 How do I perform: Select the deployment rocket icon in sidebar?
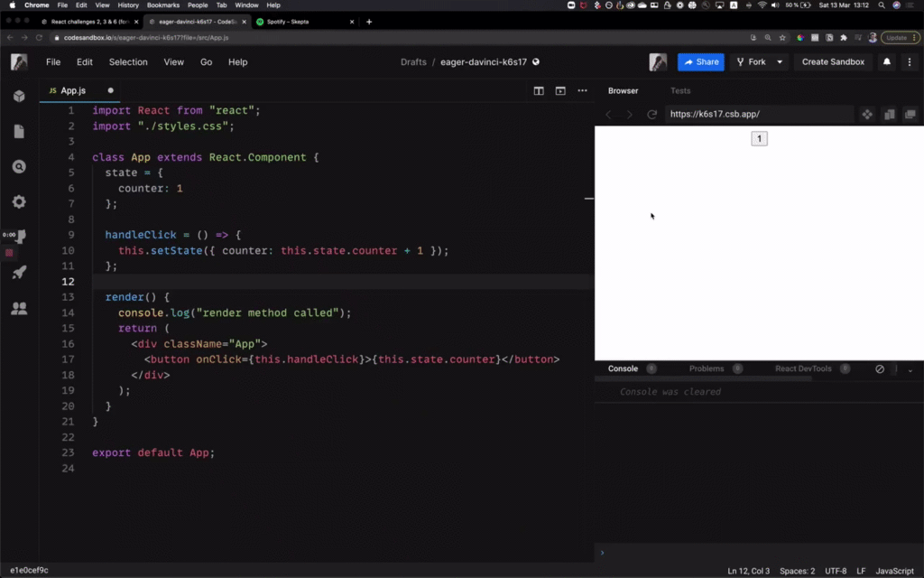tap(18, 272)
